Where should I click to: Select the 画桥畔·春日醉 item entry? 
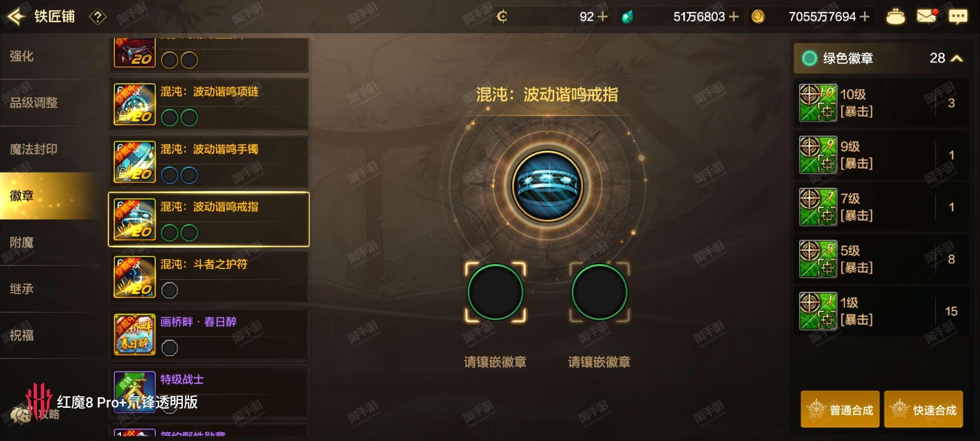[209, 334]
